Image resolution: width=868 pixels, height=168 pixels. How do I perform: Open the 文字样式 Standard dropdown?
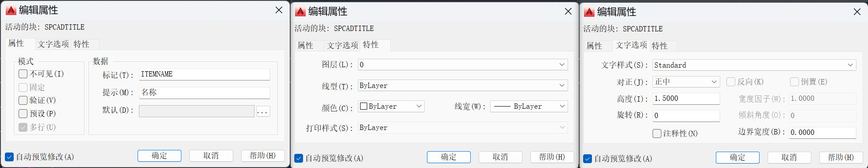click(754, 65)
